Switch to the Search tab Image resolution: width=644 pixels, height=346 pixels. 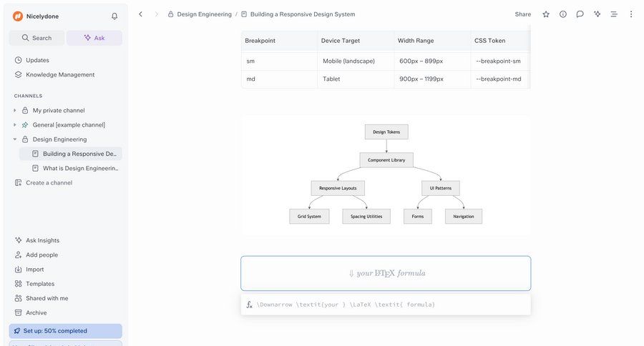pos(36,38)
